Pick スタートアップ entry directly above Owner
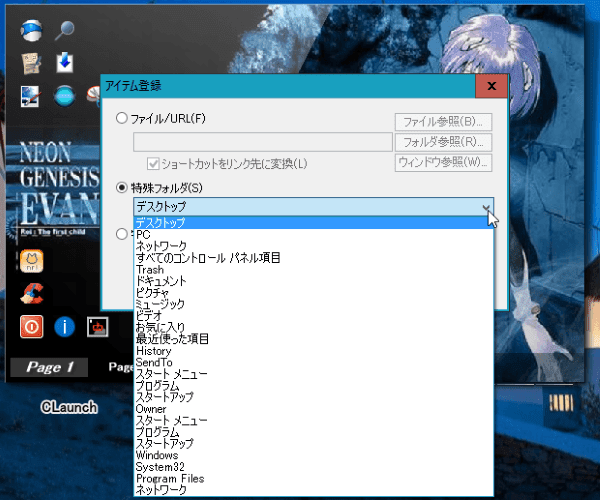Viewport: 600px width, 500px height. click(x=313, y=397)
